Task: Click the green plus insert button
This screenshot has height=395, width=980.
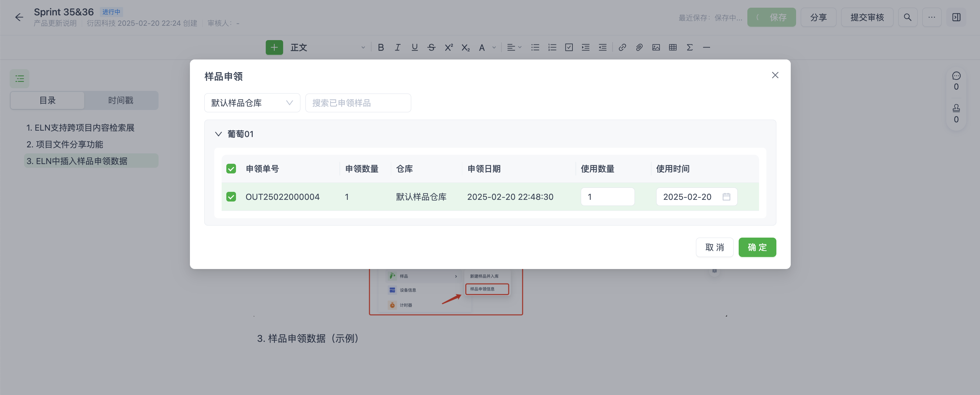Action: pyautogui.click(x=274, y=47)
